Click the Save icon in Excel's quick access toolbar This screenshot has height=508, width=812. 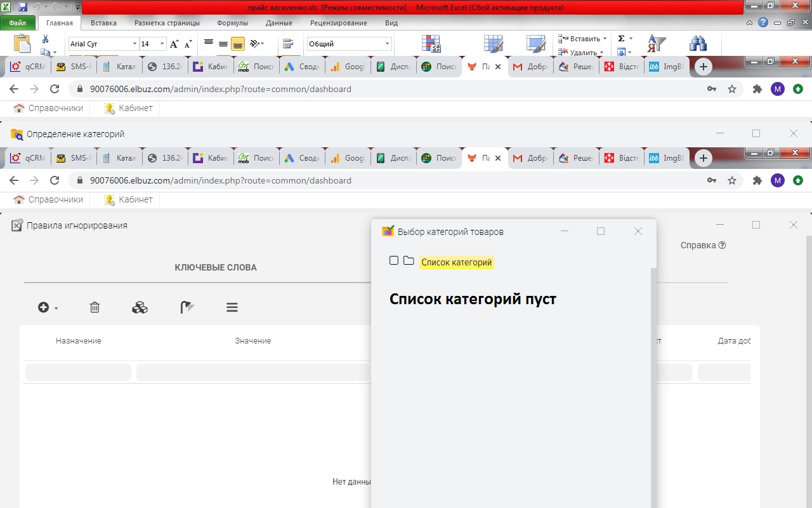(23, 8)
